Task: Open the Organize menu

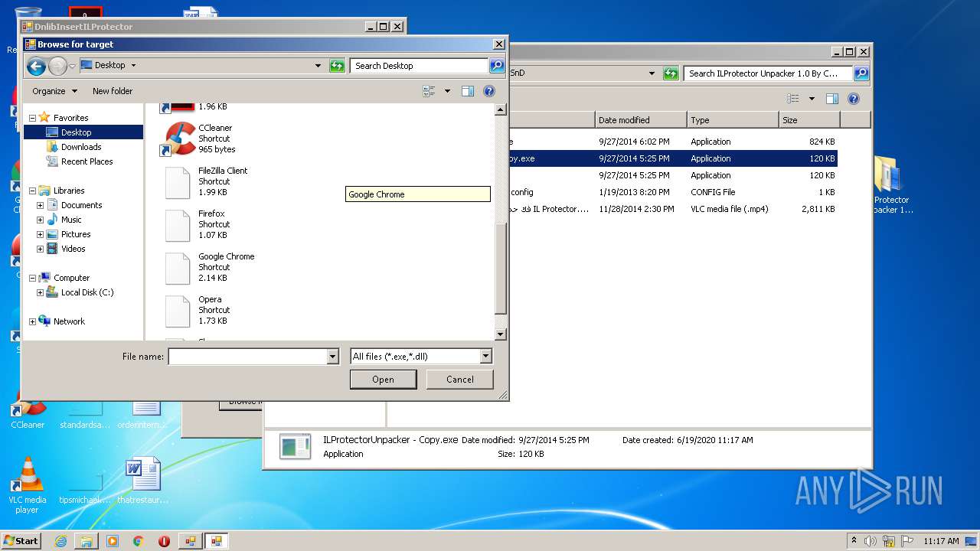Action: click(x=54, y=91)
